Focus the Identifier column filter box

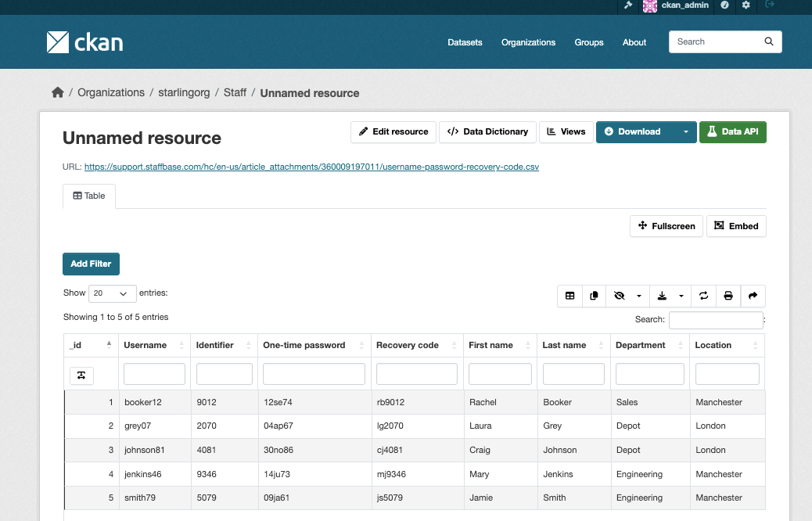[225, 374]
